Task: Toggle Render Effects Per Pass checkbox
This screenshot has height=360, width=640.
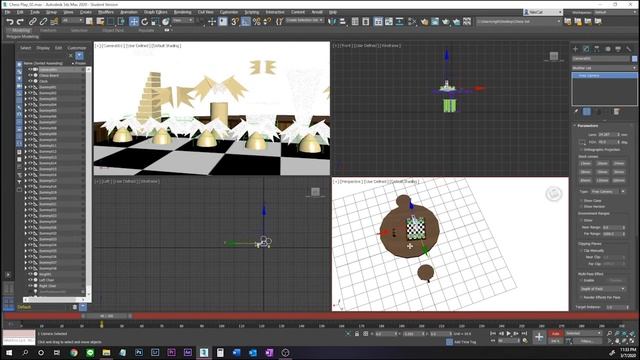Action: coord(581,297)
